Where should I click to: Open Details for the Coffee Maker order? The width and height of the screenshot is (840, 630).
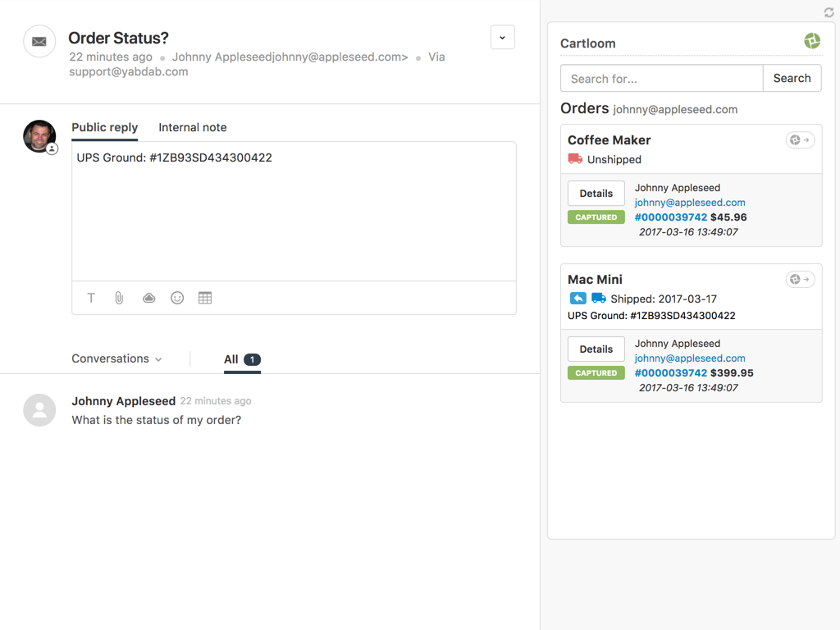pyautogui.click(x=596, y=194)
